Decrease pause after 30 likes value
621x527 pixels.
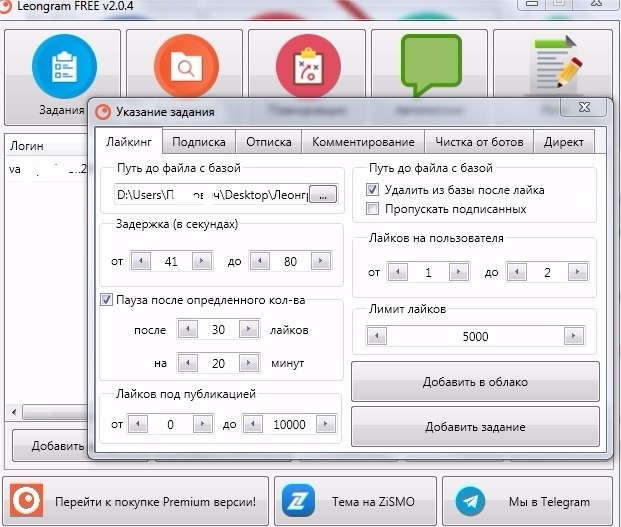click(x=188, y=329)
